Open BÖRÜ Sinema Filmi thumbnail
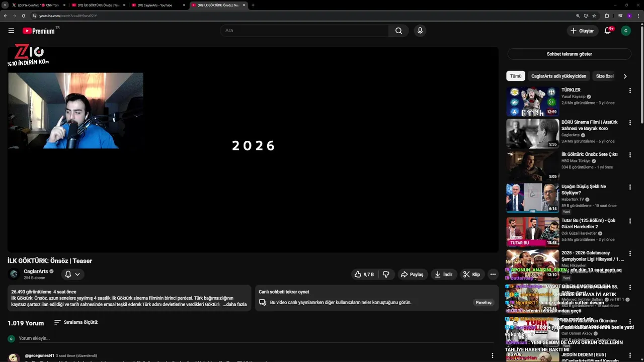This screenshot has width=644, height=362. 532,134
